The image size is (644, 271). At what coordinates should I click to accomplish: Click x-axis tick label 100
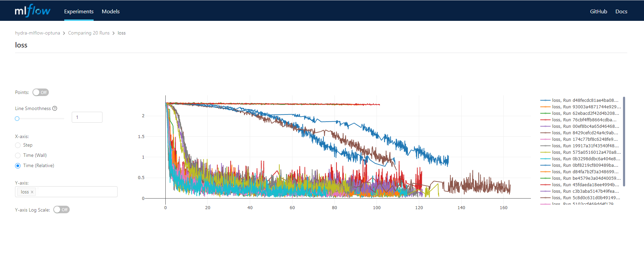[376, 208]
